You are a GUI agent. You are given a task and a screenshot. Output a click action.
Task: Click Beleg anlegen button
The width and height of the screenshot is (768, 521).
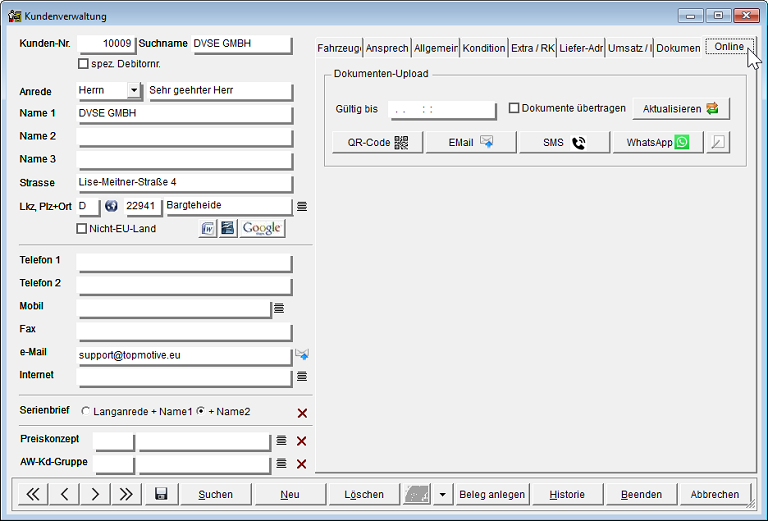492,494
